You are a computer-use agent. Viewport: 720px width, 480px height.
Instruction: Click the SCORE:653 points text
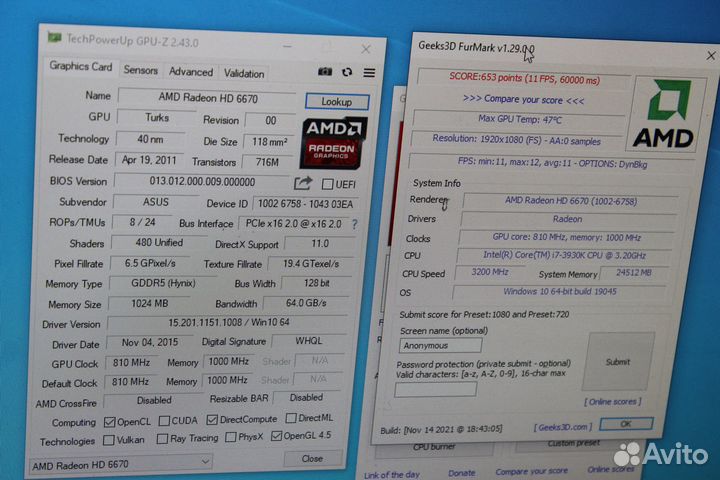point(524,78)
